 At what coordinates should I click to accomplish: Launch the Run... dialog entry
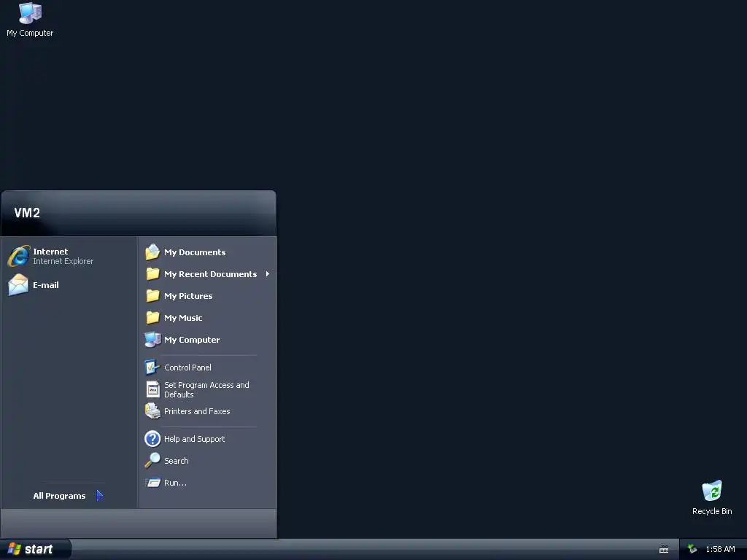(x=175, y=483)
